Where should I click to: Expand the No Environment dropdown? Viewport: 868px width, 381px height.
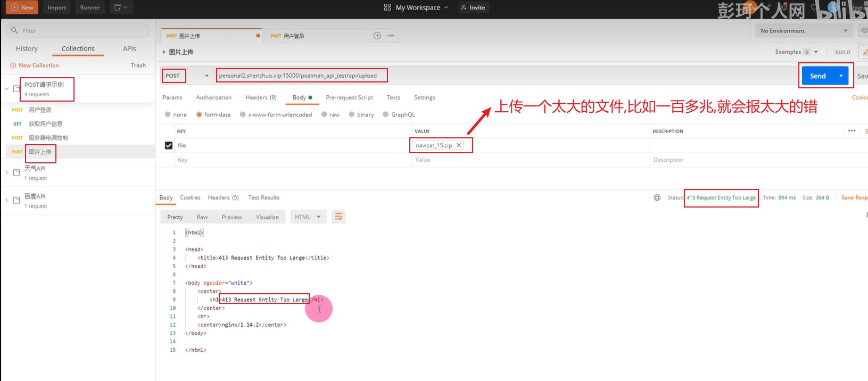pyautogui.click(x=804, y=31)
